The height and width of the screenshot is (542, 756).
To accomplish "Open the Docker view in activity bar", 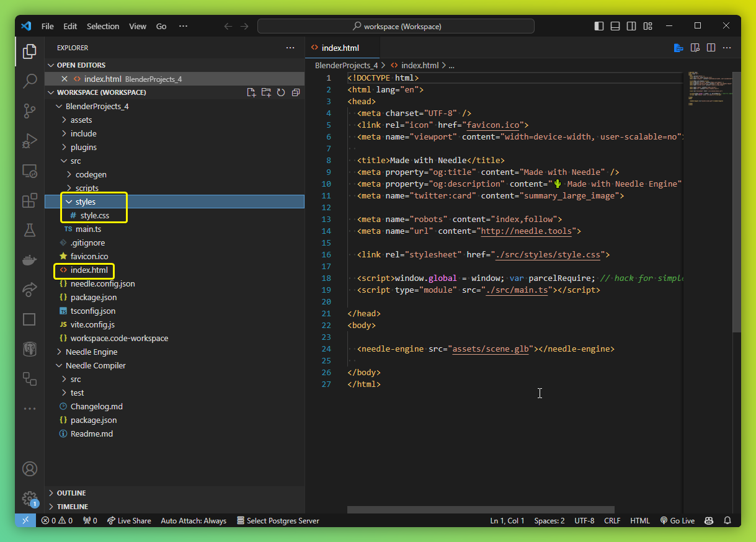I will (29, 260).
